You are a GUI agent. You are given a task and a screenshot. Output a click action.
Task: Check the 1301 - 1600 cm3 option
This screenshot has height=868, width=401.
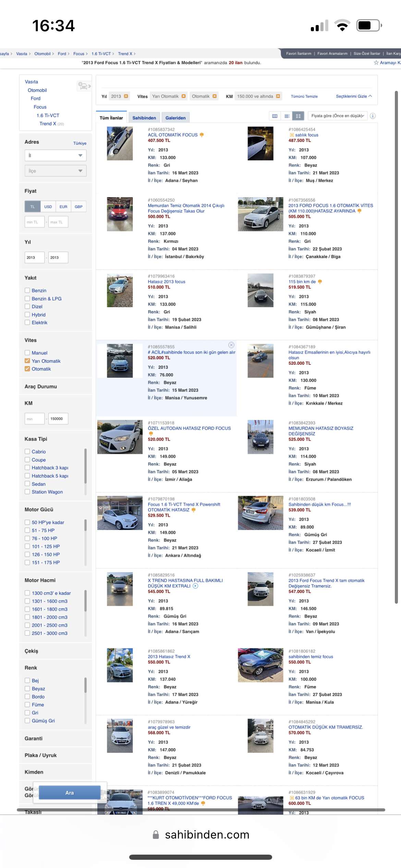pos(27,601)
